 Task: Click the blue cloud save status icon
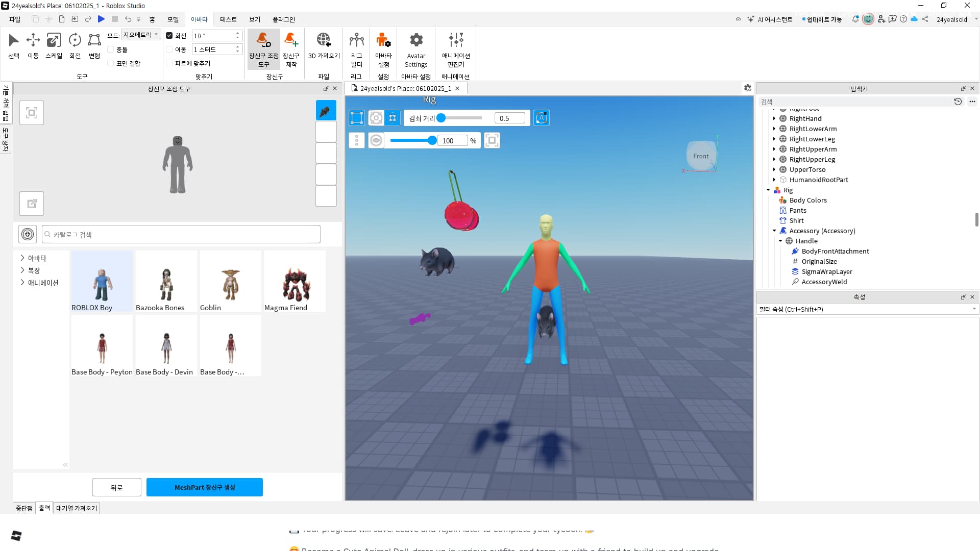(x=914, y=19)
